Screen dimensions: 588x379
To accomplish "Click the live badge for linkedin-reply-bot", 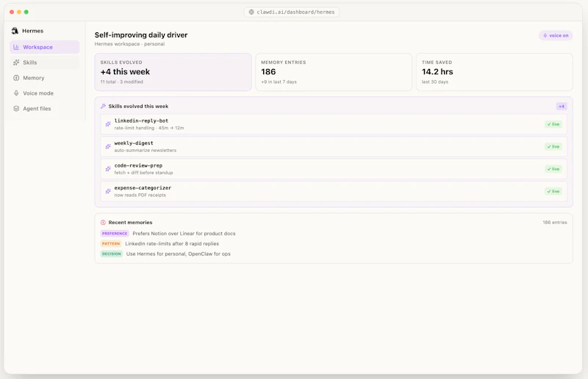I will pos(553,124).
